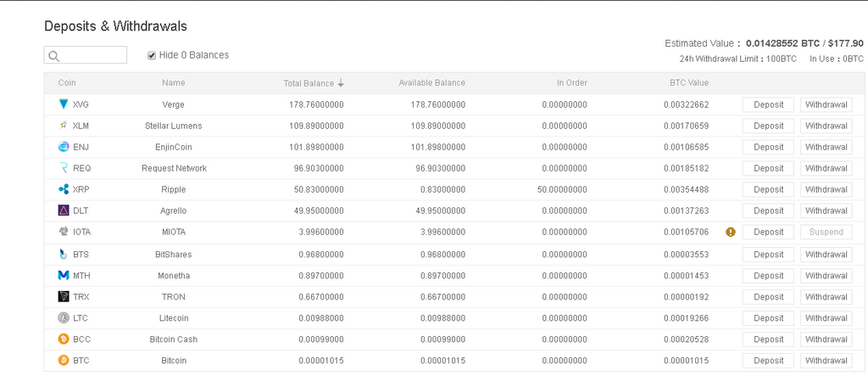Deposit IOTA

tap(768, 232)
